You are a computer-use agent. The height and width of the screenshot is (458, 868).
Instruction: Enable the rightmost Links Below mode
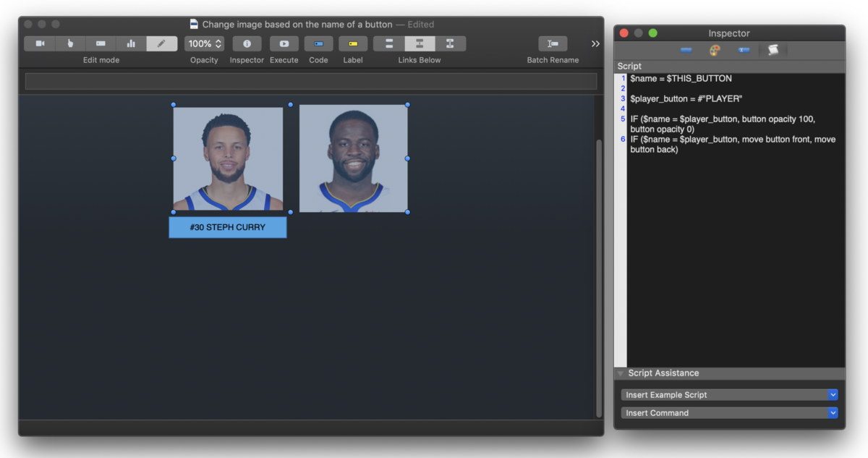tap(451, 43)
